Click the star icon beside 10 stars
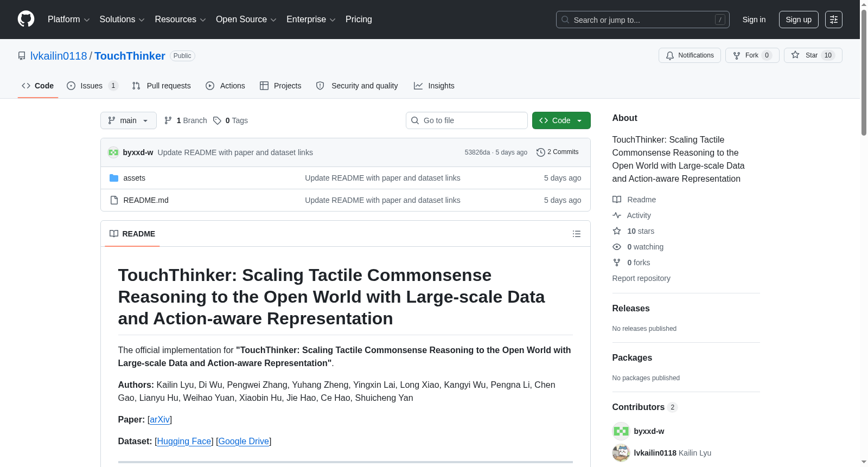 point(617,231)
